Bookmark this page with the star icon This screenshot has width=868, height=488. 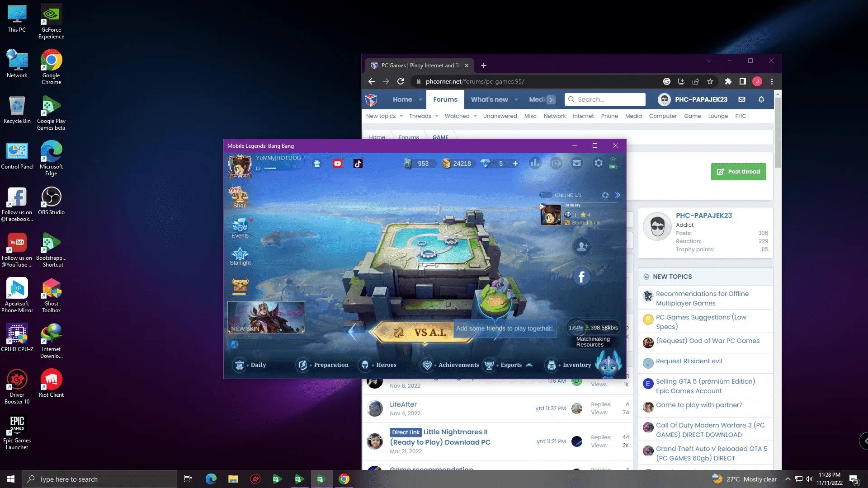click(x=710, y=81)
